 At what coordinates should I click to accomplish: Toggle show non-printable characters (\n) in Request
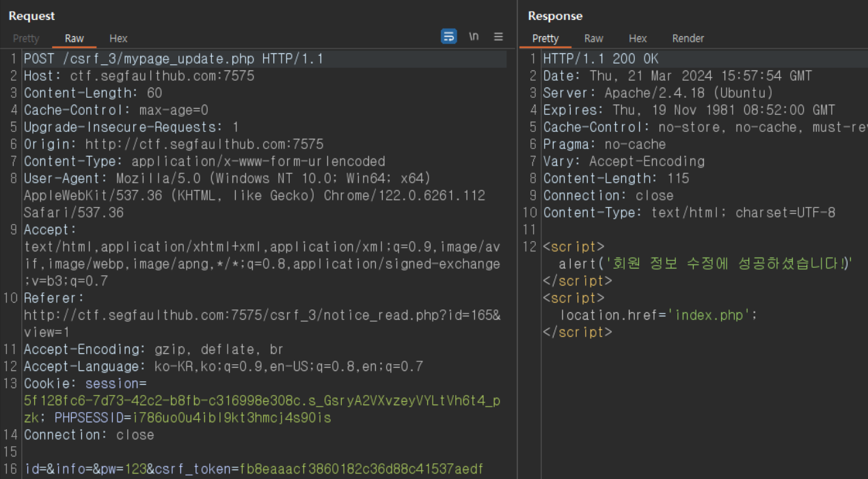pyautogui.click(x=474, y=37)
